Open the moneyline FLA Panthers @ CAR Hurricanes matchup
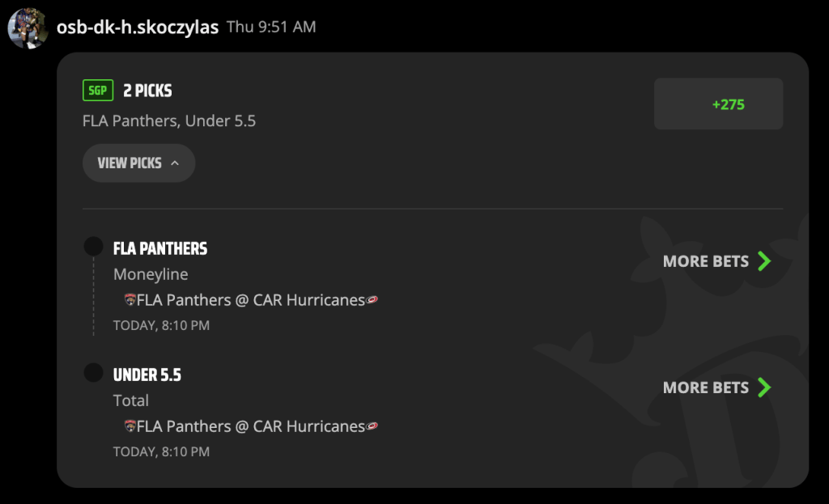 (x=251, y=300)
